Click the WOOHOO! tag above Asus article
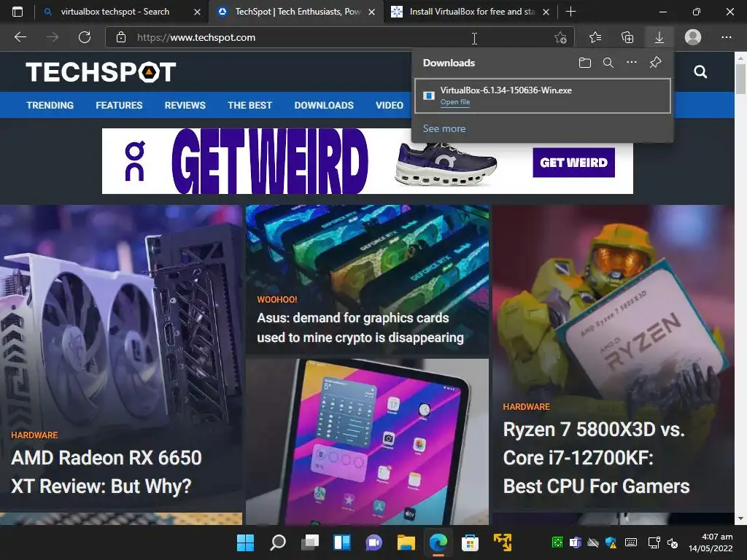 click(x=276, y=300)
